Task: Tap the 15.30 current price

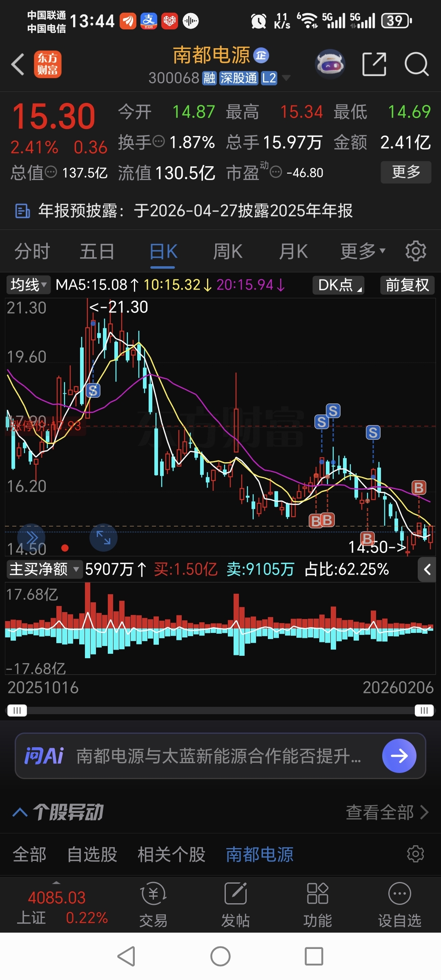Action: click(53, 116)
